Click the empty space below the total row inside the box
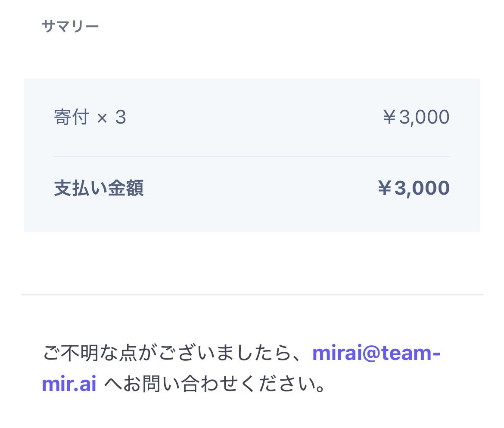 pos(252,215)
